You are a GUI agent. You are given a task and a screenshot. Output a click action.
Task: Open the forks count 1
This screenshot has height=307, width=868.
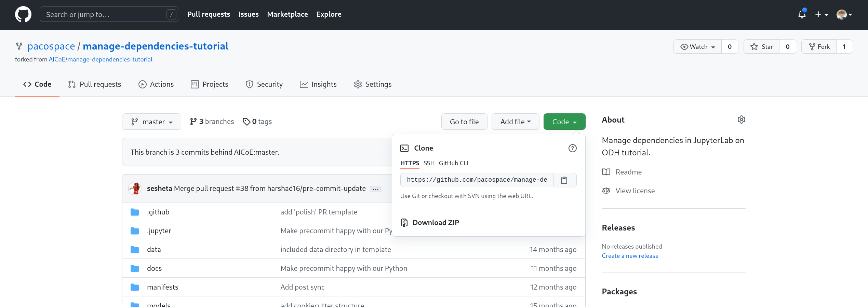point(844,47)
